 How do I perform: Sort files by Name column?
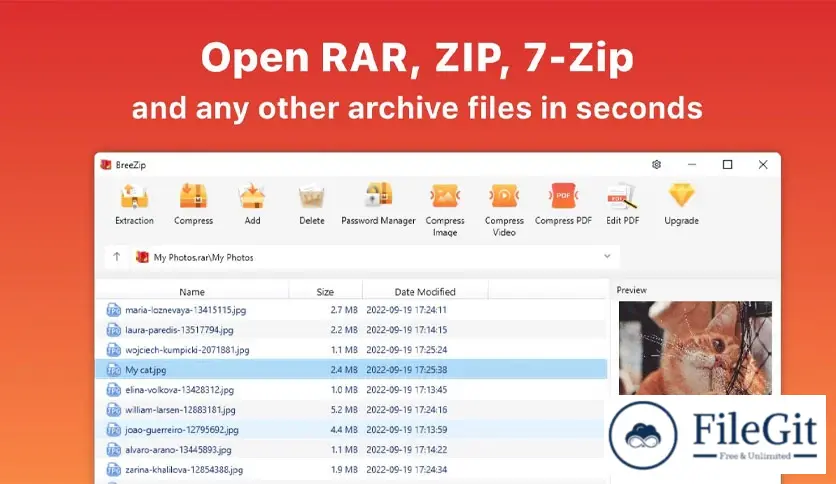click(x=192, y=292)
